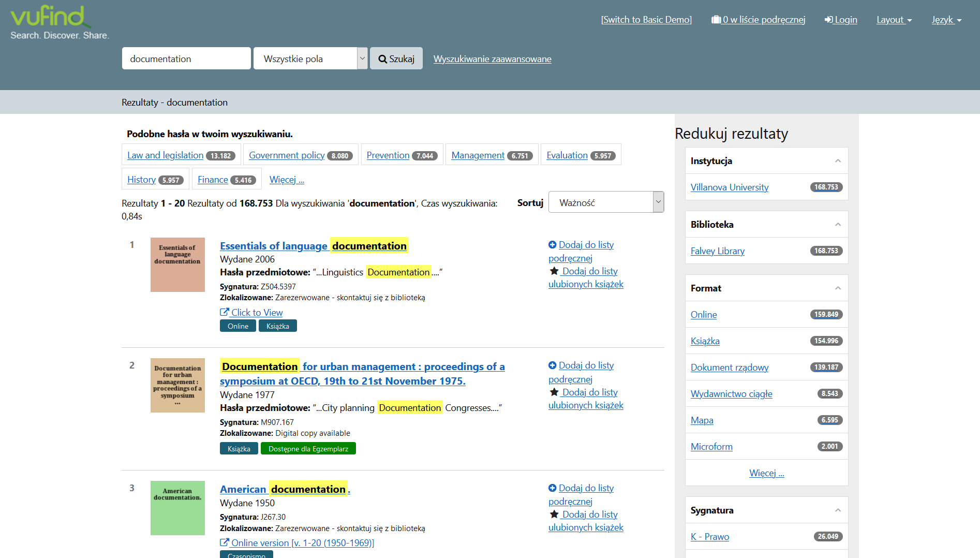
Task: Click the Essentials of language documentation cover thumbnail
Action: (x=177, y=265)
